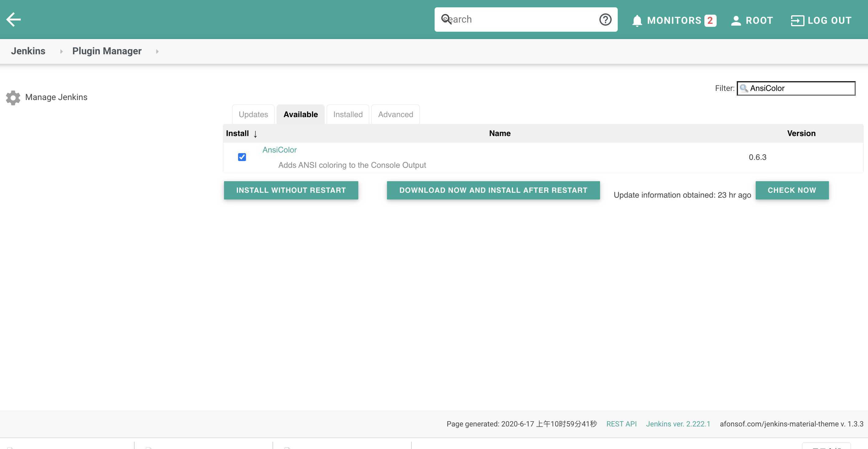
Task: Click the Check Now button
Action: pyautogui.click(x=792, y=190)
